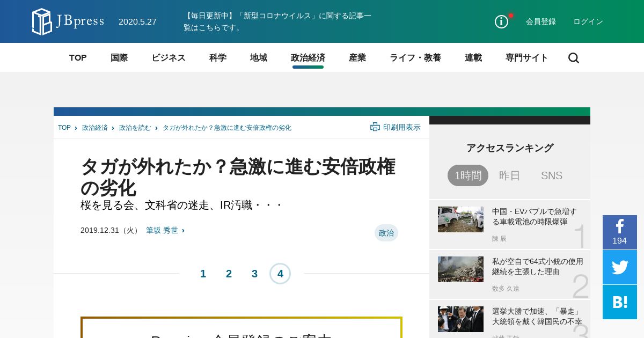
Task: Bookmark with Hatena B! button
Action: coord(620,302)
